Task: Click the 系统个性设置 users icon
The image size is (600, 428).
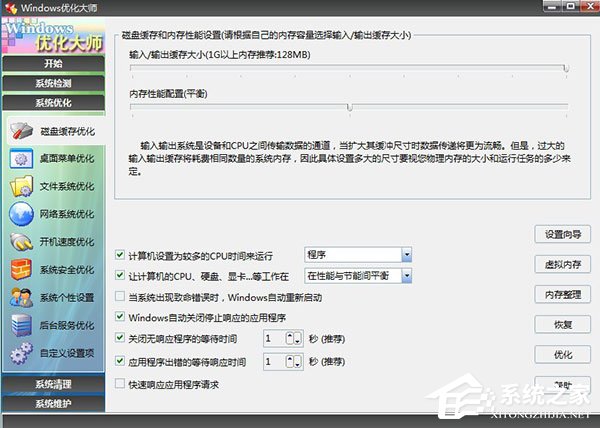Action: tap(21, 297)
